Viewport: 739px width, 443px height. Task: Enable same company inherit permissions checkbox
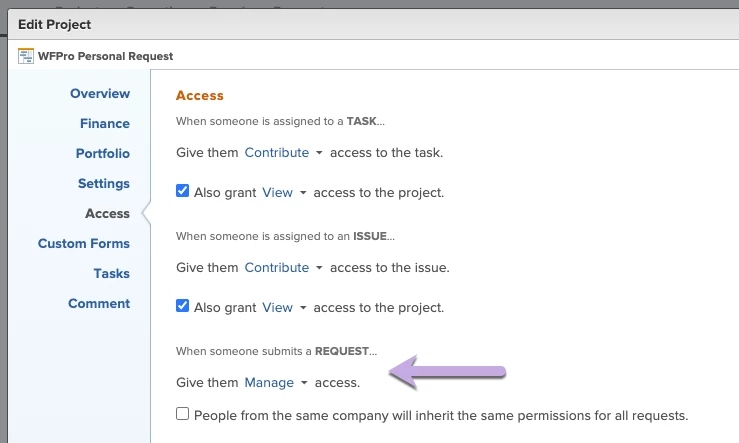pos(182,414)
